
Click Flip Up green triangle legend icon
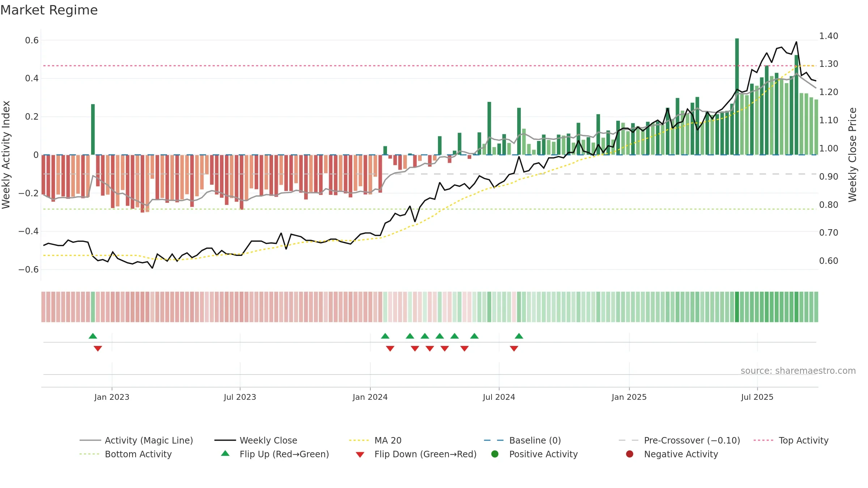coord(225,453)
